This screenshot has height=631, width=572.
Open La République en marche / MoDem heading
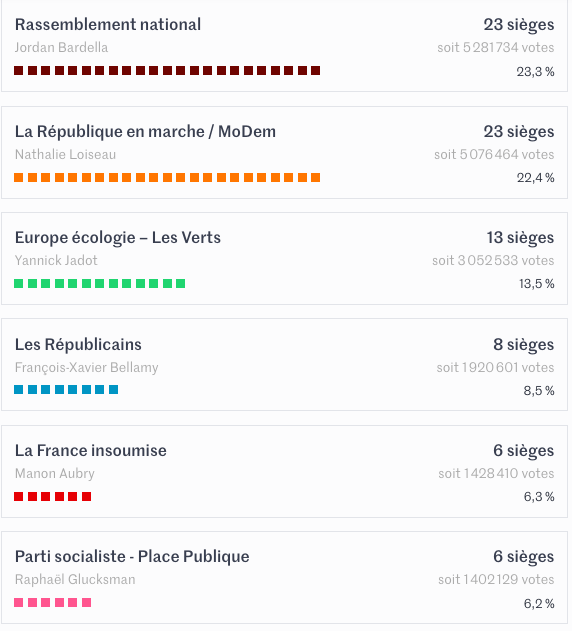[x=145, y=132]
